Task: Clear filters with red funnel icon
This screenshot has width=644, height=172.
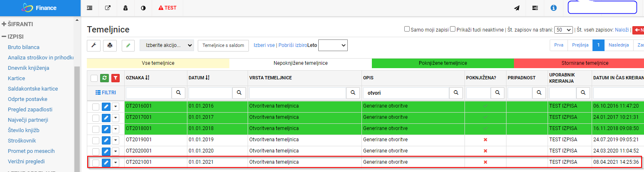Action: click(x=116, y=78)
